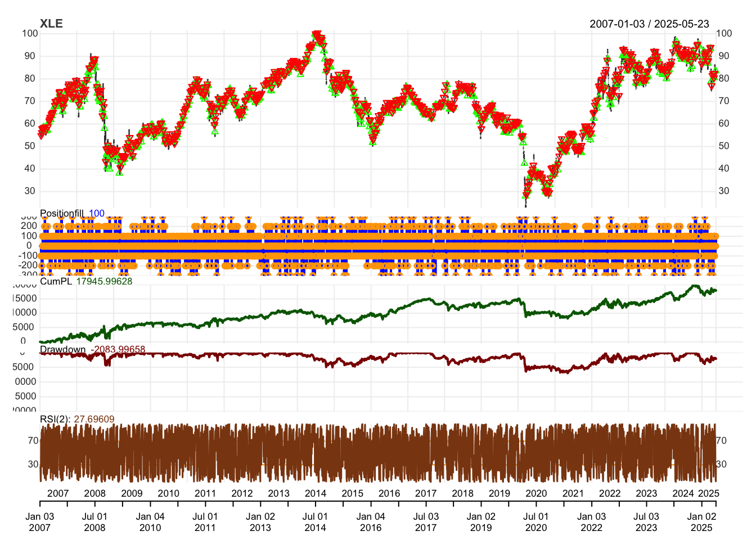
Task: Click the Jan 03 2022 date label
Action: (591, 522)
